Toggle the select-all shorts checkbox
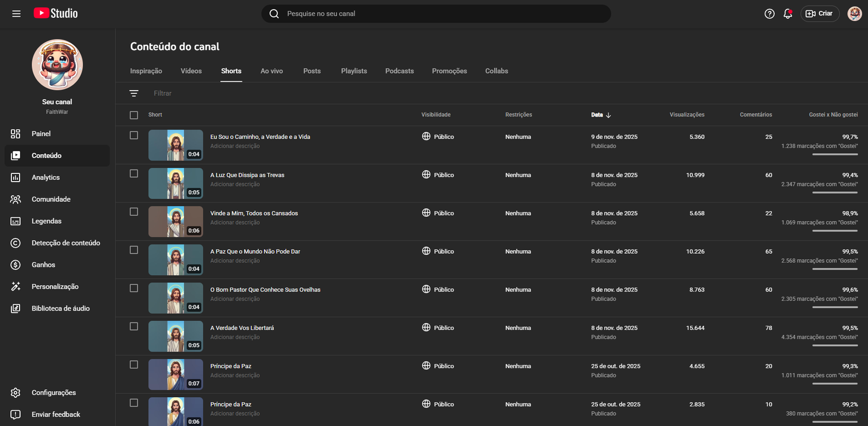 [x=134, y=115]
